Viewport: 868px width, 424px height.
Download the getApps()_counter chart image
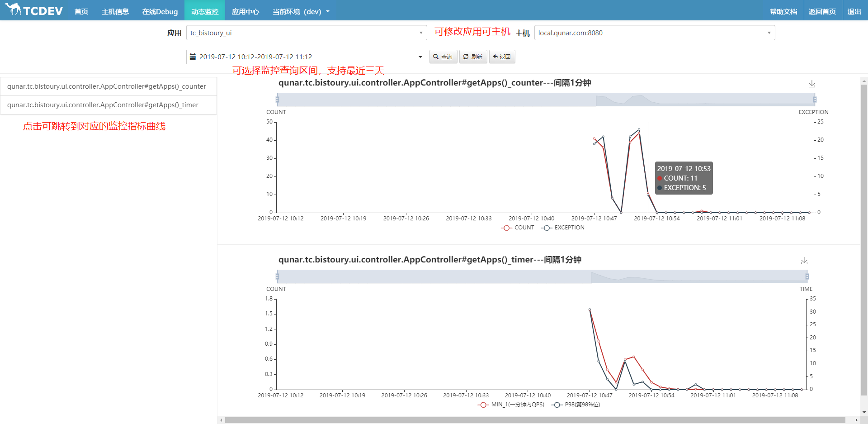pos(811,84)
